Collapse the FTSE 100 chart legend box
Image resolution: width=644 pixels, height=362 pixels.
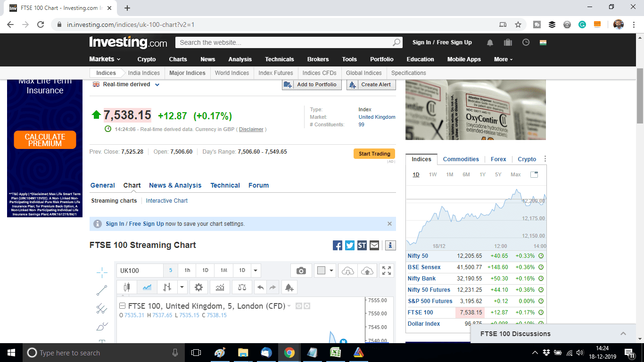pos(122,306)
